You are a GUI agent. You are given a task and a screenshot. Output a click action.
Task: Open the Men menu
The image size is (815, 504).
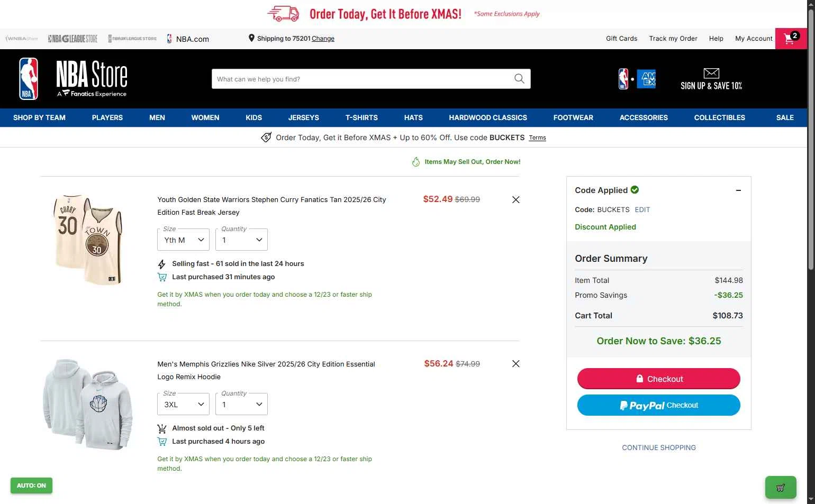tap(157, 117)
